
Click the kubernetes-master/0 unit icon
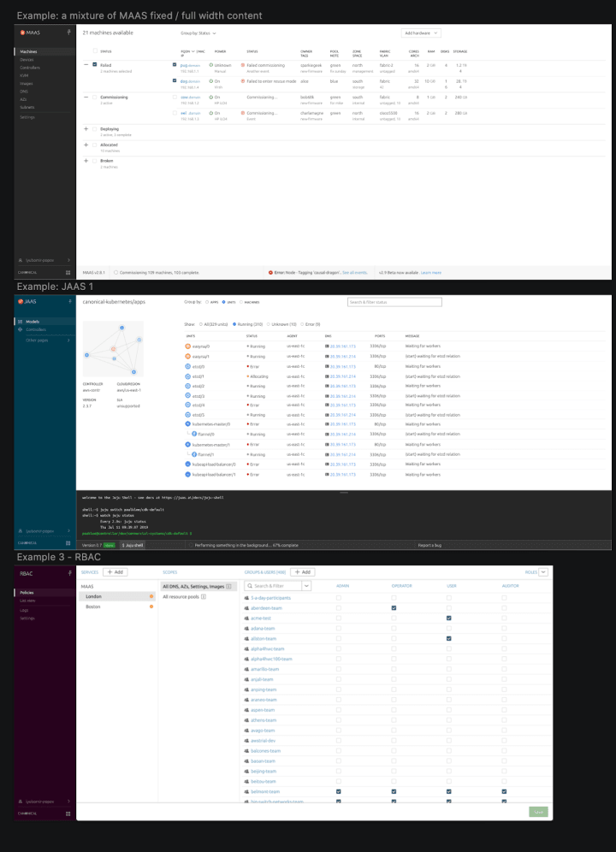click(x=187, y=423)
